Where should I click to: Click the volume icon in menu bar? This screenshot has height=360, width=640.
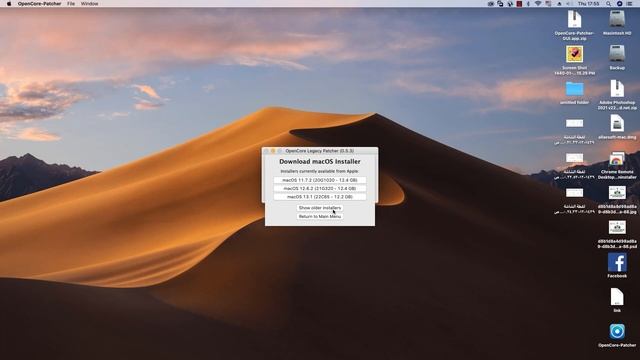pos(569,4)
